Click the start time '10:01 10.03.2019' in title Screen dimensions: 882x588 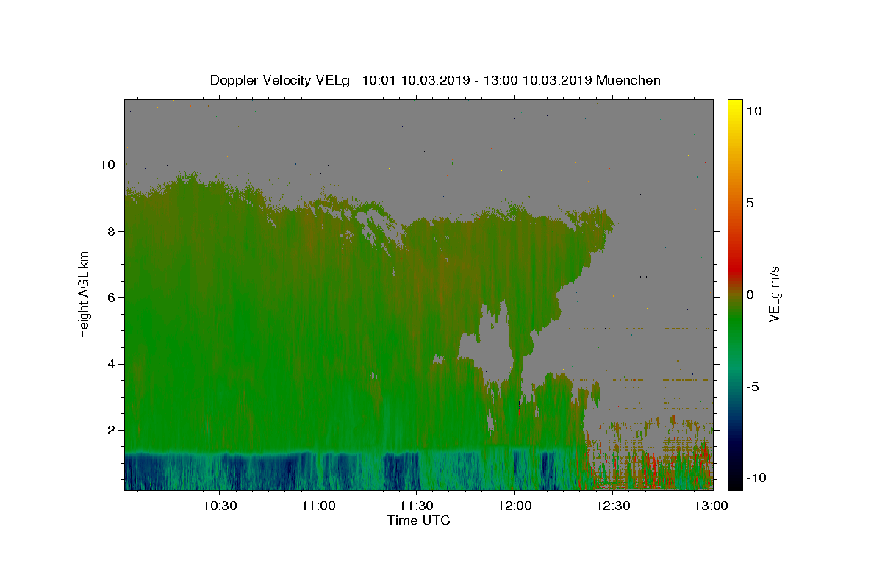(x=415, y=80)
